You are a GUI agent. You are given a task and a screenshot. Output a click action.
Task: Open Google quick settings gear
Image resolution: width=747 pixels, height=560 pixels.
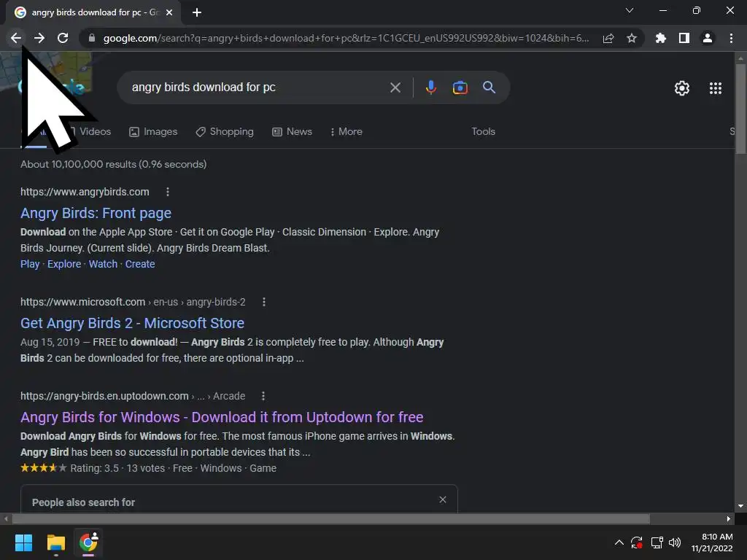[x=682, y=88]
